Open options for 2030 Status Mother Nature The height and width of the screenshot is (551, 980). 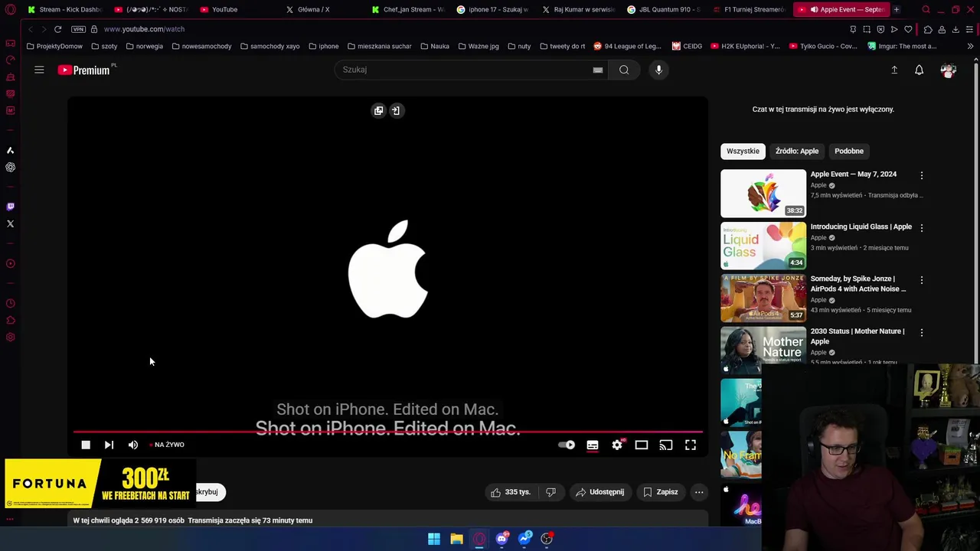click(922, 333)
